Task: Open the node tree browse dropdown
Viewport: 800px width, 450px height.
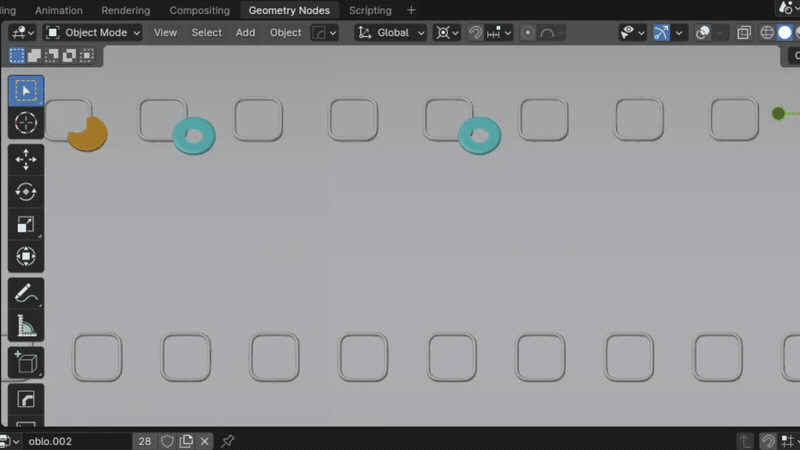Action: [9, 441]
